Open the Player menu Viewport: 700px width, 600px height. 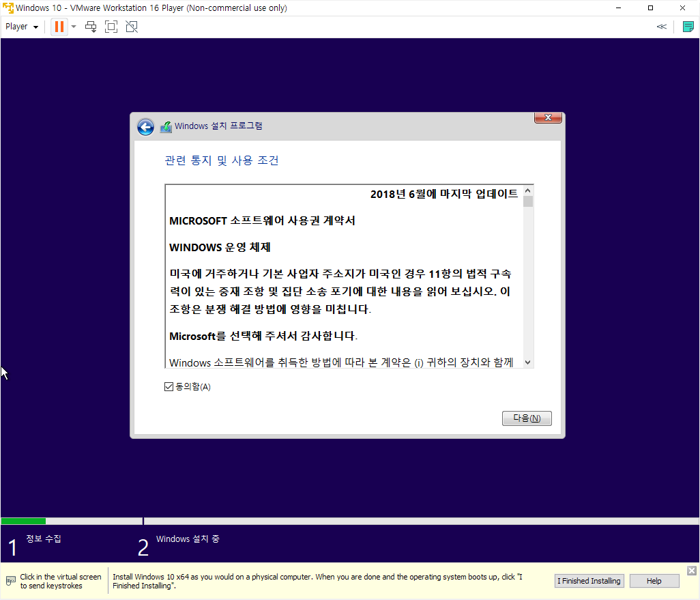[21, 27]
